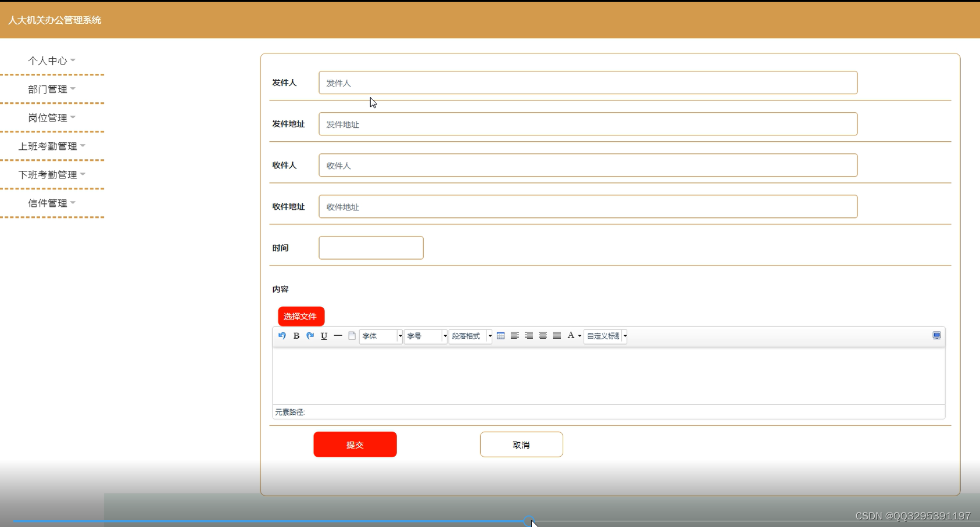Align text right in editor

coord(529,336)
